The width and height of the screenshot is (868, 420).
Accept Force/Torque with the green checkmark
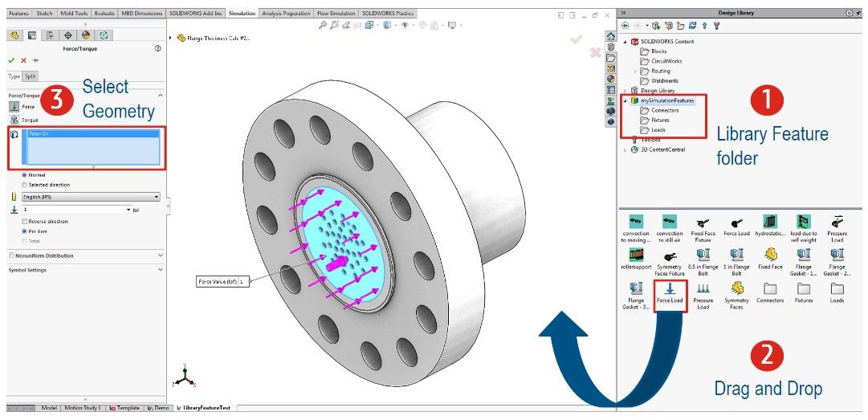[11, 60]
